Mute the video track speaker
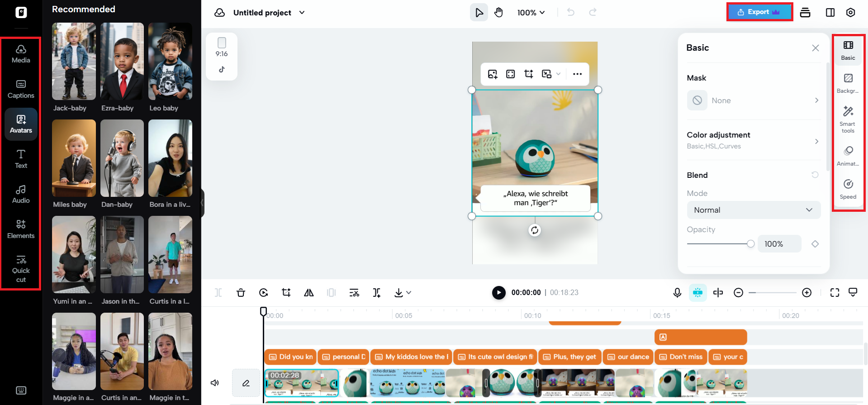The width and height of the screenshot is (868, 405). click(215, 383)
